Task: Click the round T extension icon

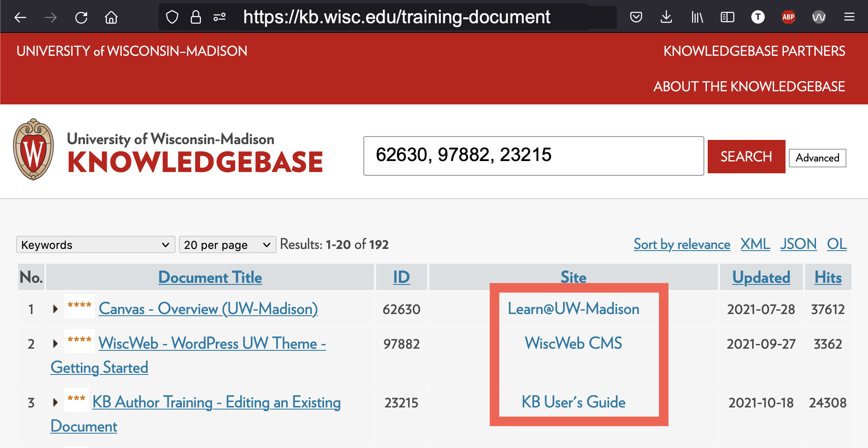Action: coord(758,17)
